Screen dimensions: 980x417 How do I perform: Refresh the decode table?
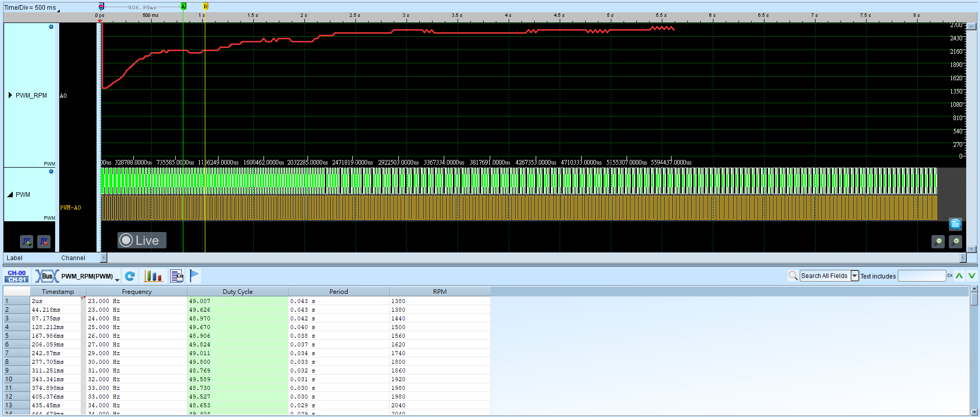130,276
